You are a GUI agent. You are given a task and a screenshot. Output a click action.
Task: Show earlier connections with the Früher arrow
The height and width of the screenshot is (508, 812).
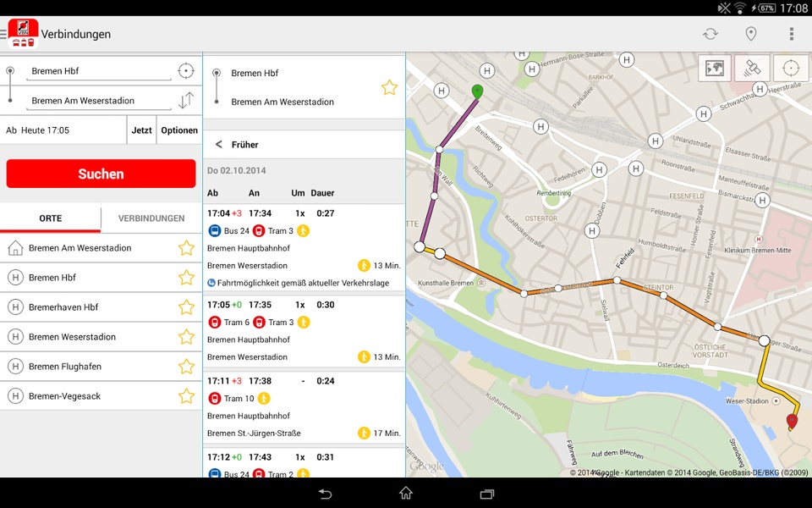(218, 145)
